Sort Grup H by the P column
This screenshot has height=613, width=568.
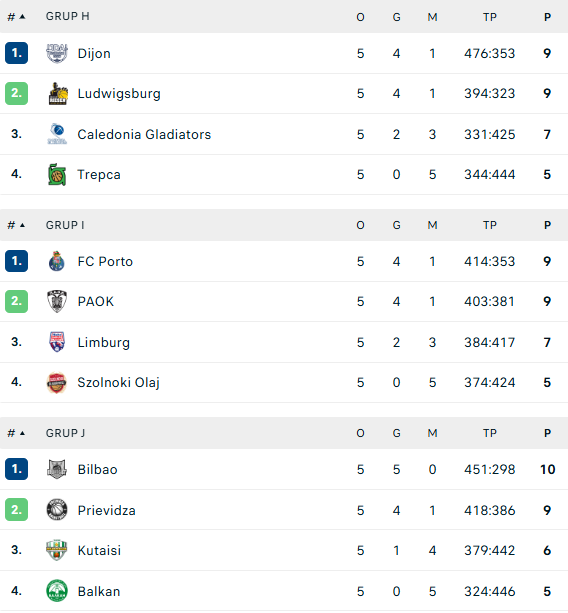547,17
